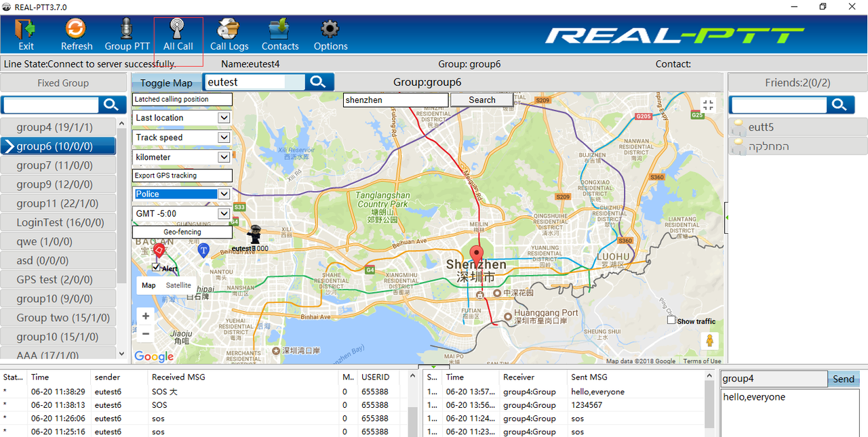The image size is (868, 437).
Task: Open Police icon type dropdown
Action: tap(224, 194)
